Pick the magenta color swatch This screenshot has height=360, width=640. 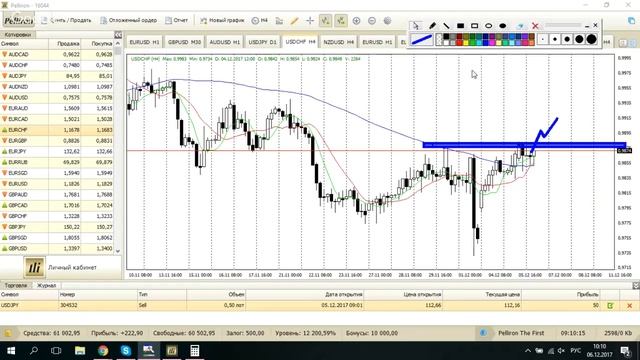pyautogui.click(x=492, y=42)
